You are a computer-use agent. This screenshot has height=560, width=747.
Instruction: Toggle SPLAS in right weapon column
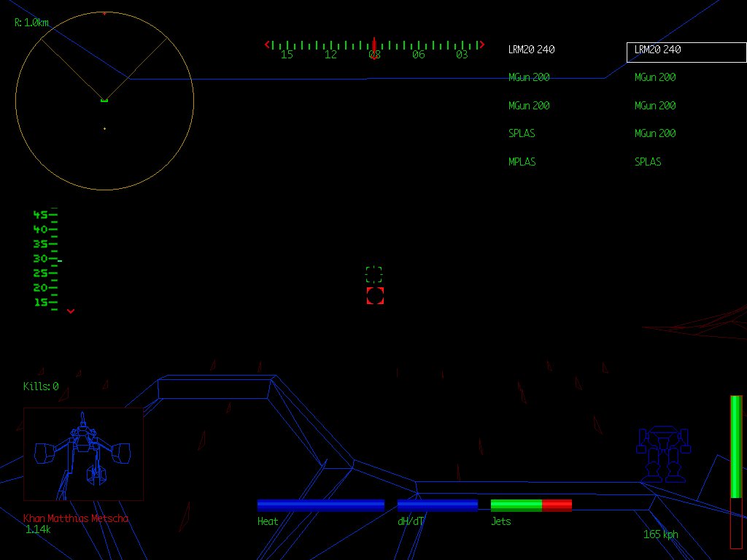[648, 161]
